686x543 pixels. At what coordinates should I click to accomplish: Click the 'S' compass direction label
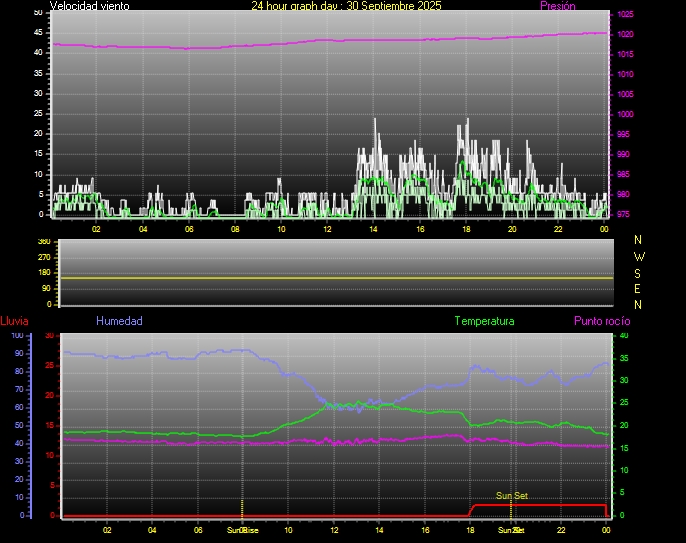tap(639, 272)
